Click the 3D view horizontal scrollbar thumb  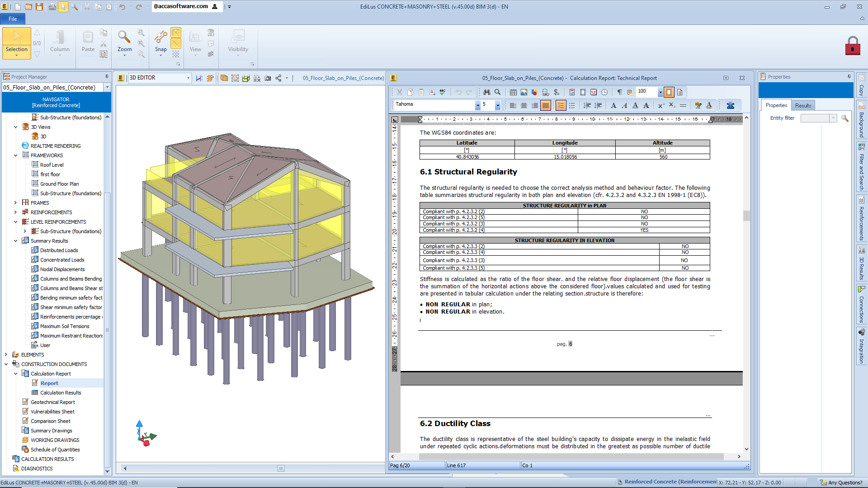pyautogui.click(x=281, y=468)
